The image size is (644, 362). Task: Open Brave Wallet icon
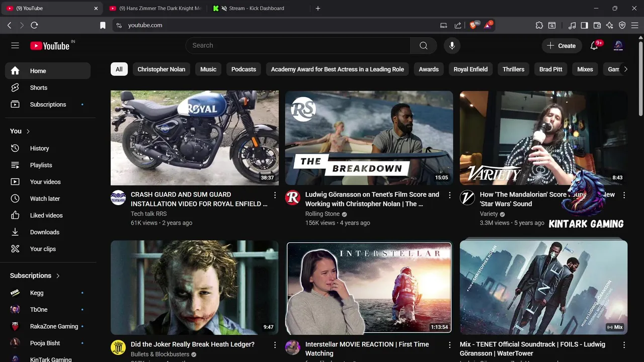point(597,25)
